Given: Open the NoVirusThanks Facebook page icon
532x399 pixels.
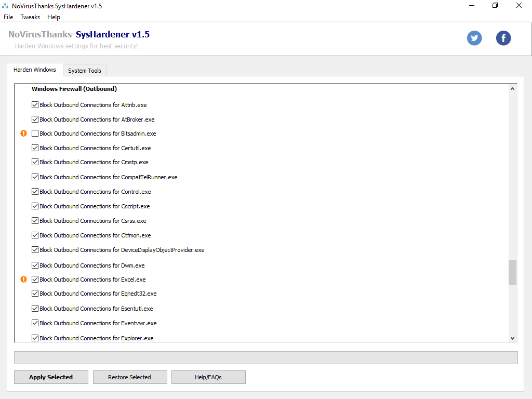Looking at the screenshot, I should coord(503,38).
